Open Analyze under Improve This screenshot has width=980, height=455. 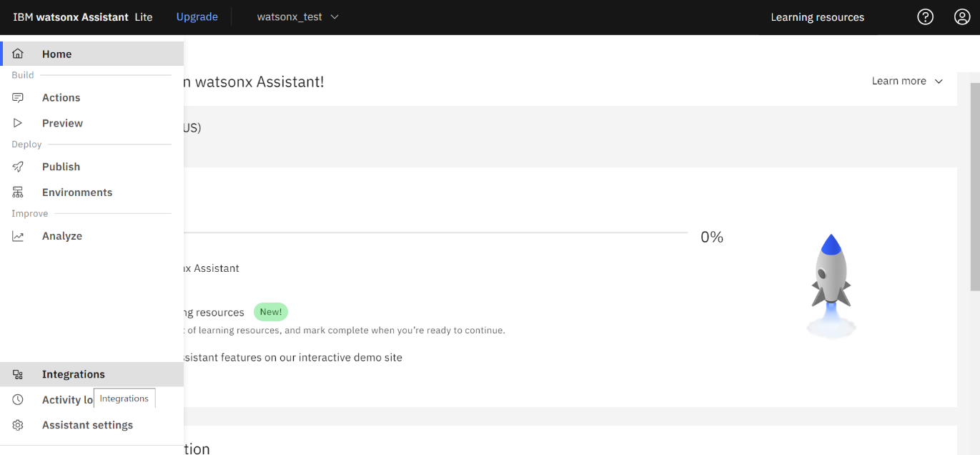91,236
